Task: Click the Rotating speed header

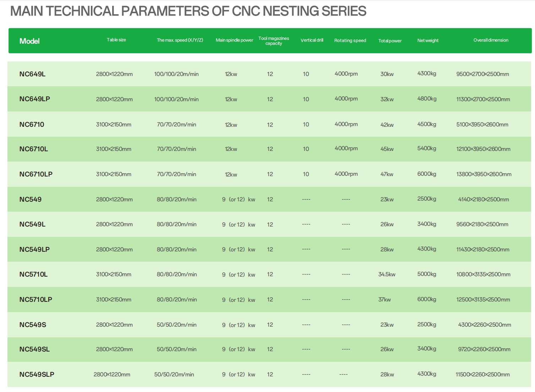Action: 350,40
